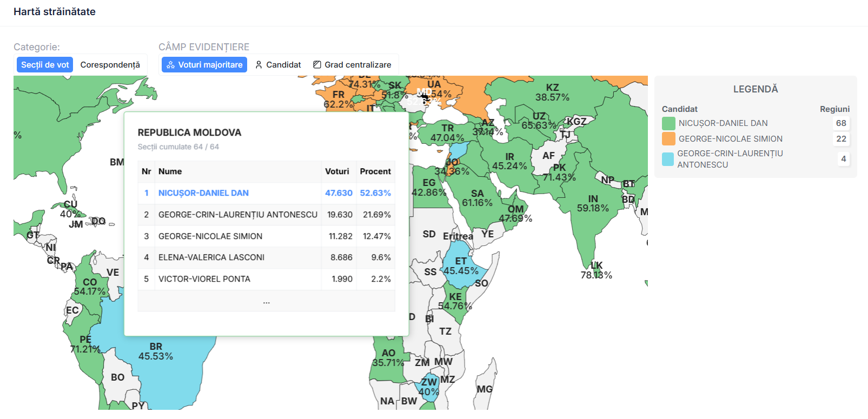Viewport: 868px width, 419px height.
Task: Switch to the Corespondență category tab
Action: [x=110, y=65]
